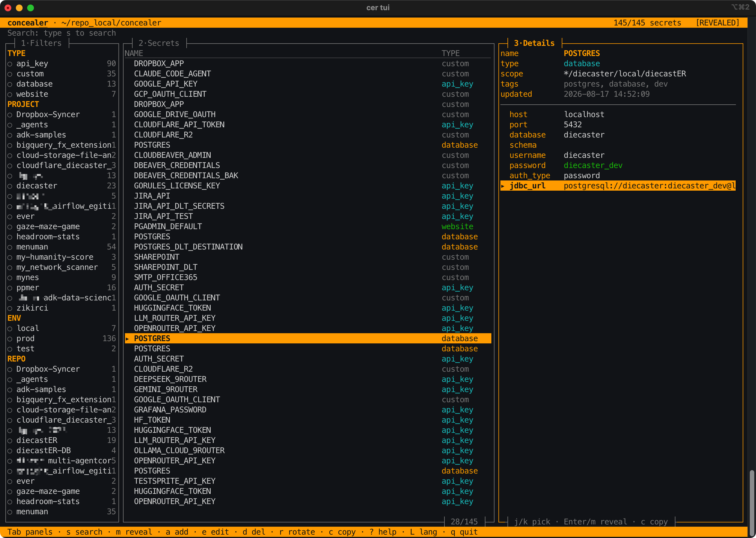Click the [REVEALED] status indicator
756x538 pixels.
click(x=717, y=23)
